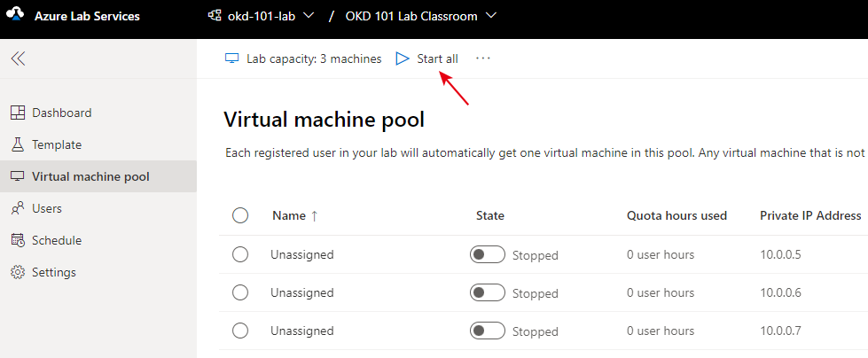Click the Name column sort arrow
This screenshot has height=358, width=868.
point(315,216)
